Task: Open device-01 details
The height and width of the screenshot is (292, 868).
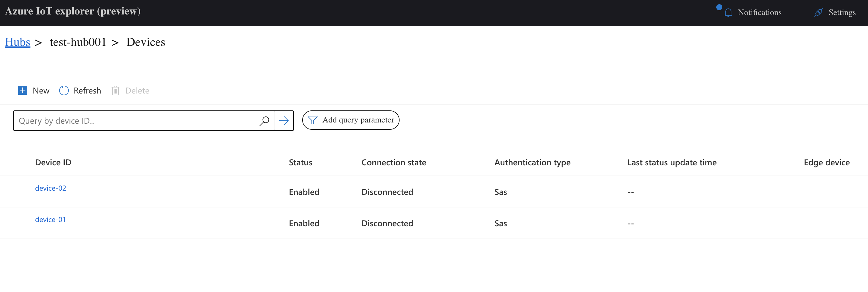Action: click(50, 219)
